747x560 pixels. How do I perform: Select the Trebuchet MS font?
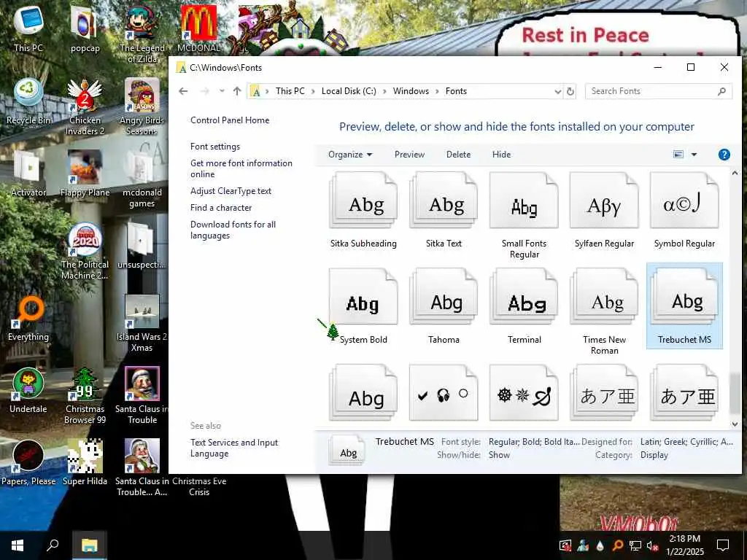tap(684, 306)
